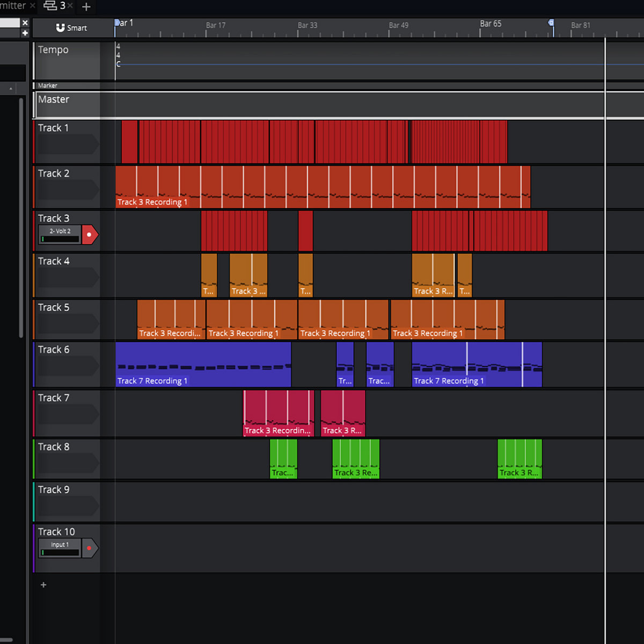The height and width of the screenshot is (644, 644).
Task: Disarm recording on Track 3
Action: [x=90, y=235]
